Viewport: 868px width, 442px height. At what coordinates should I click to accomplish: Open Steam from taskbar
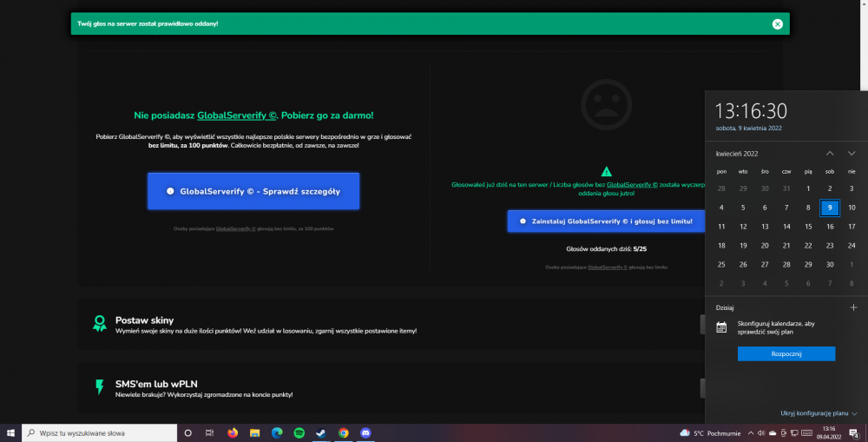321,433
